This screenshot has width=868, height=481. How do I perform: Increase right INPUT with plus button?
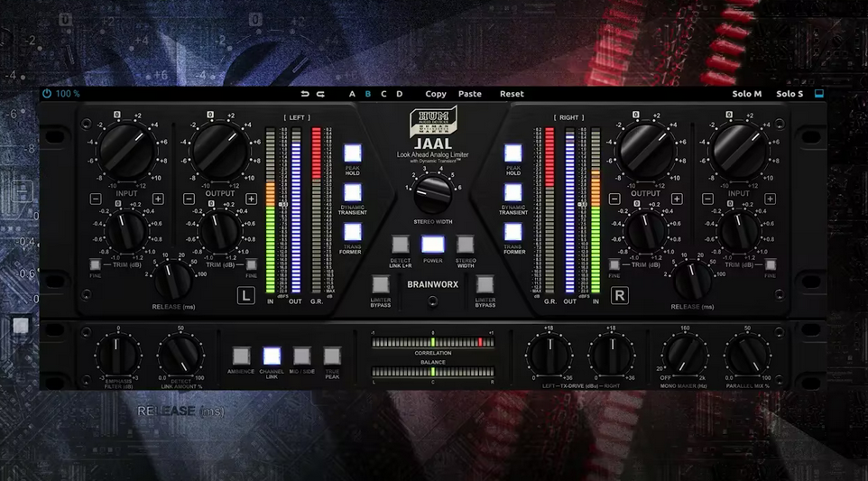770,199
